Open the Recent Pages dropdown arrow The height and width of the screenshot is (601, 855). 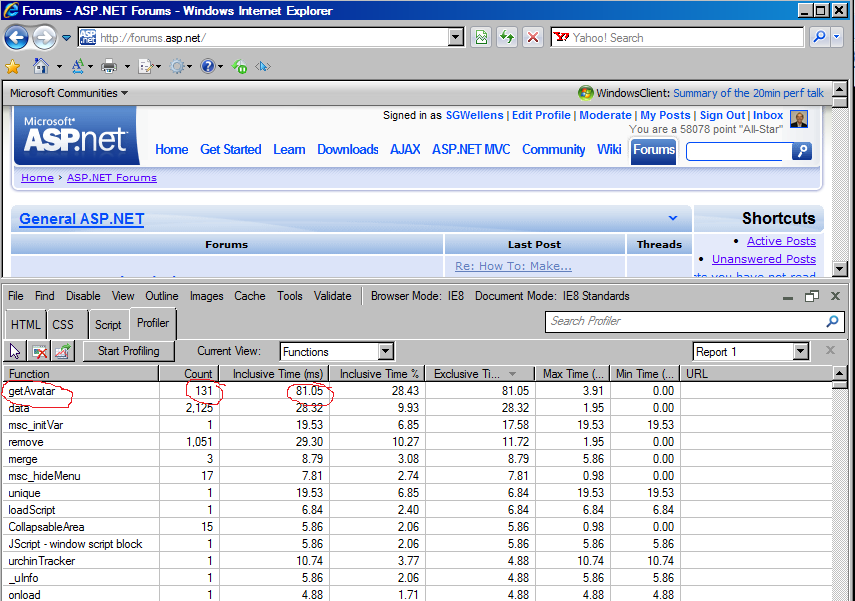[67, 38]
